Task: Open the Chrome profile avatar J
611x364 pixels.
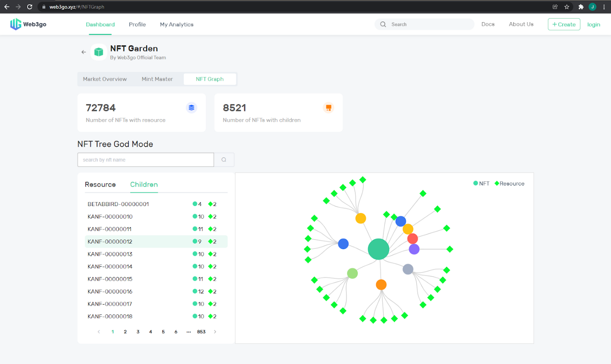Action: 592,7
